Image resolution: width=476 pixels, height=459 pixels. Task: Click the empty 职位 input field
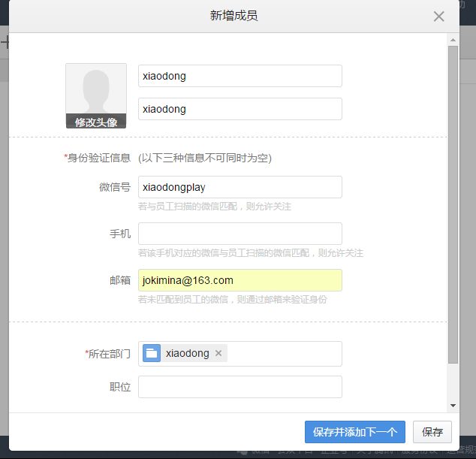click(x=240, y=387)
